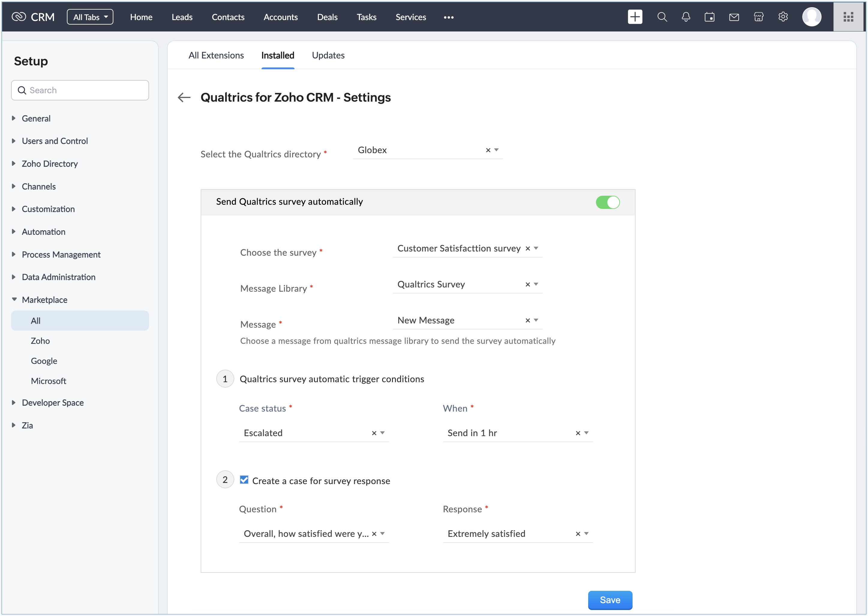Click the Save button

609,600
